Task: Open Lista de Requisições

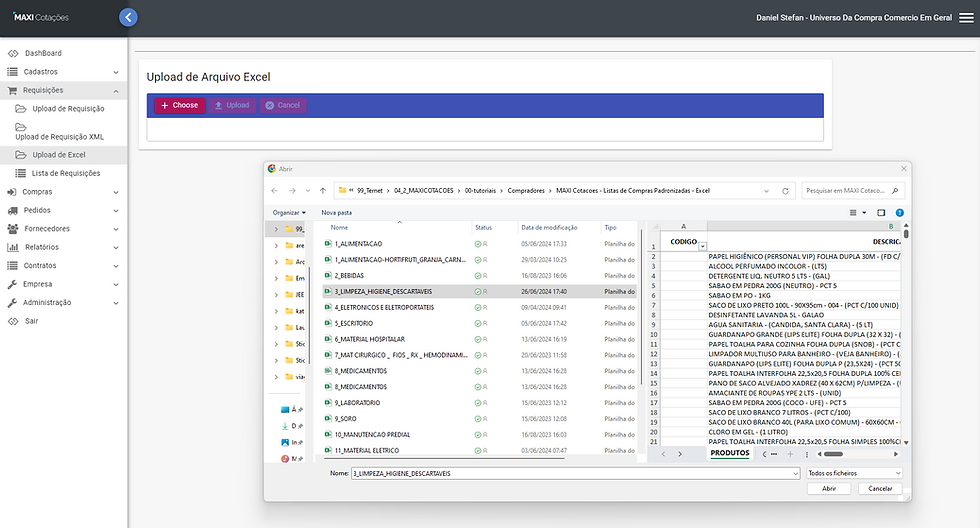Action: coord(64,173)
